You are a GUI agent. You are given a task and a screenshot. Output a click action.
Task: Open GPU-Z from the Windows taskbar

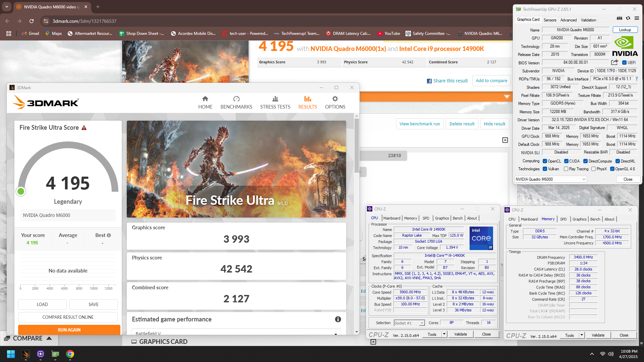click(55, 354)
